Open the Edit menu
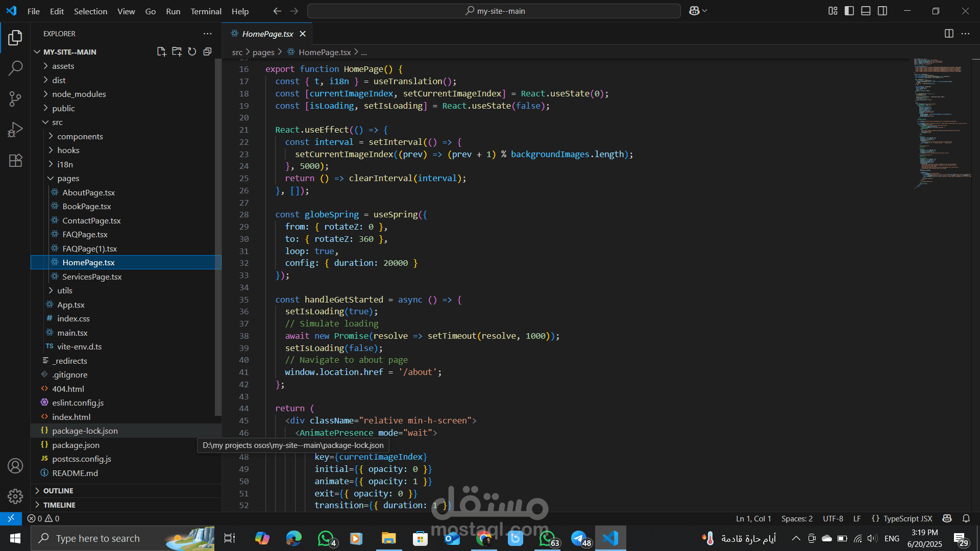Screen dimensions: 980x551 (57, 11)
